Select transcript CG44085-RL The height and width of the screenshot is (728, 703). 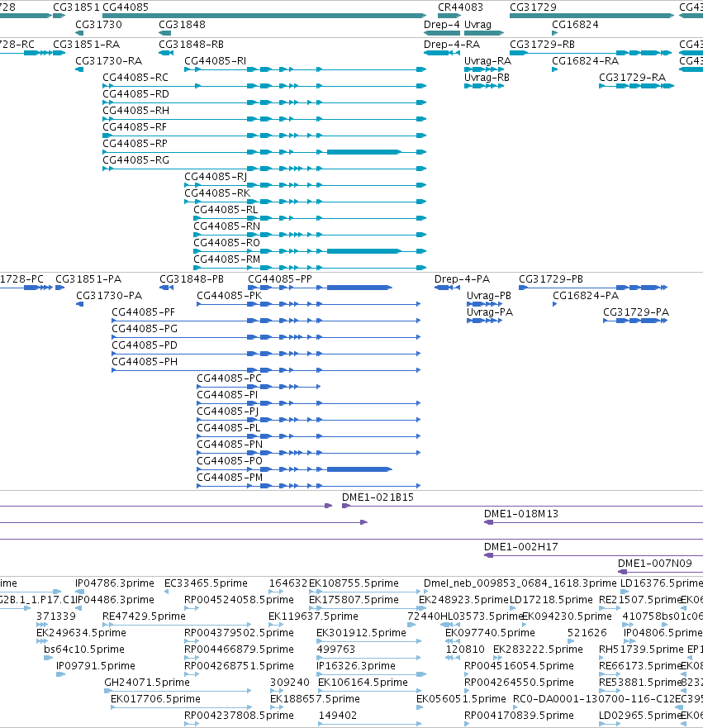pyautogui.click(x=310, y=218)
